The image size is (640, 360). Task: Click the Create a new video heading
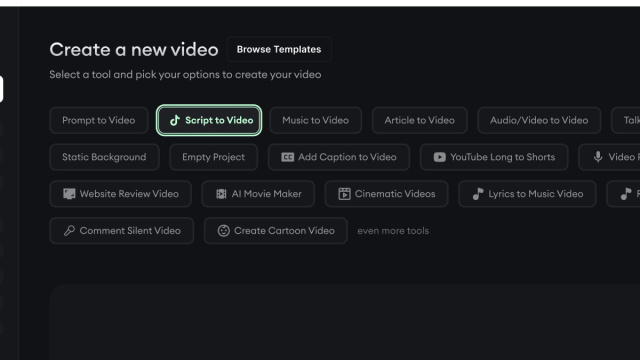pos(134,50)
